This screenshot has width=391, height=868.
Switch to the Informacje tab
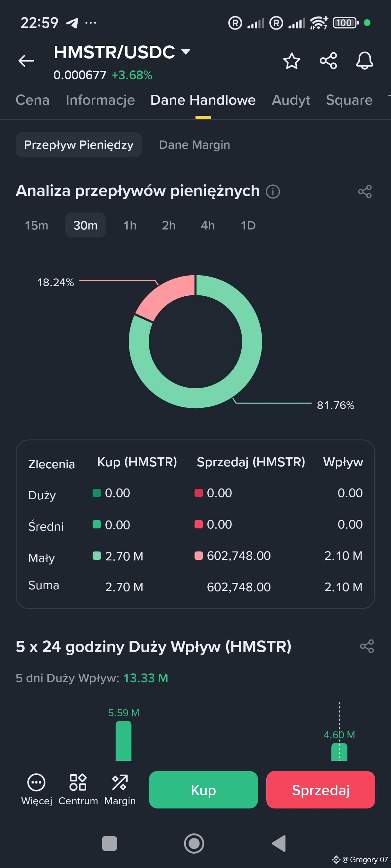click(100, 100)
